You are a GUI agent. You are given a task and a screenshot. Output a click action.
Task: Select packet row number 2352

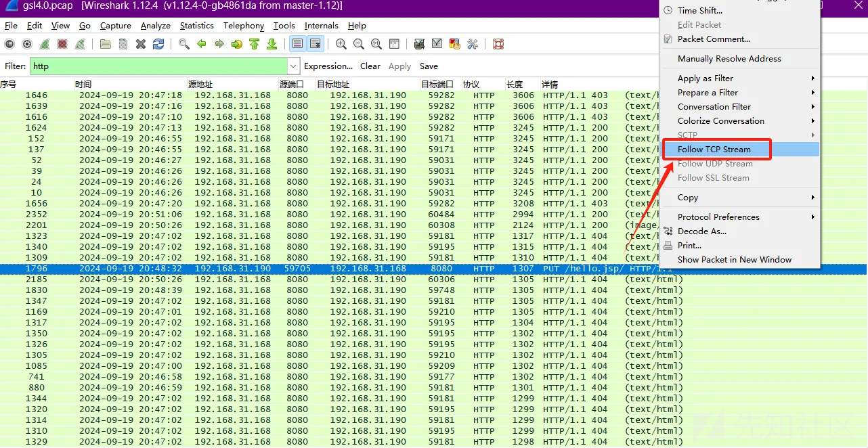coord(433,215)
